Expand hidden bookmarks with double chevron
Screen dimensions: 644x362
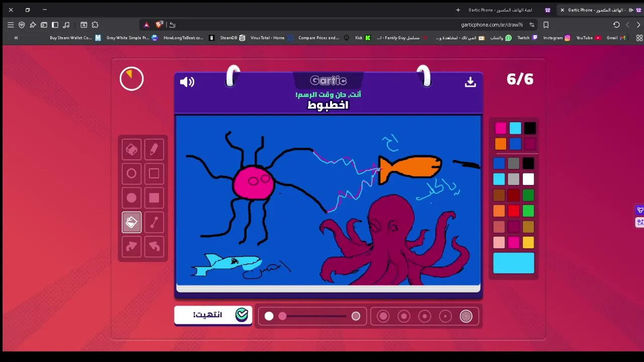(16, 38)
